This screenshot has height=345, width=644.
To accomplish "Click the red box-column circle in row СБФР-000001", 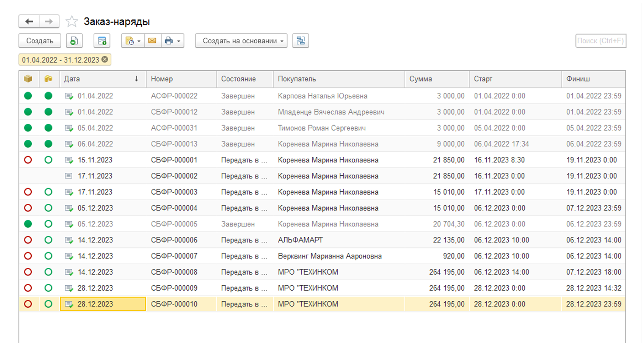I will 28,160.
